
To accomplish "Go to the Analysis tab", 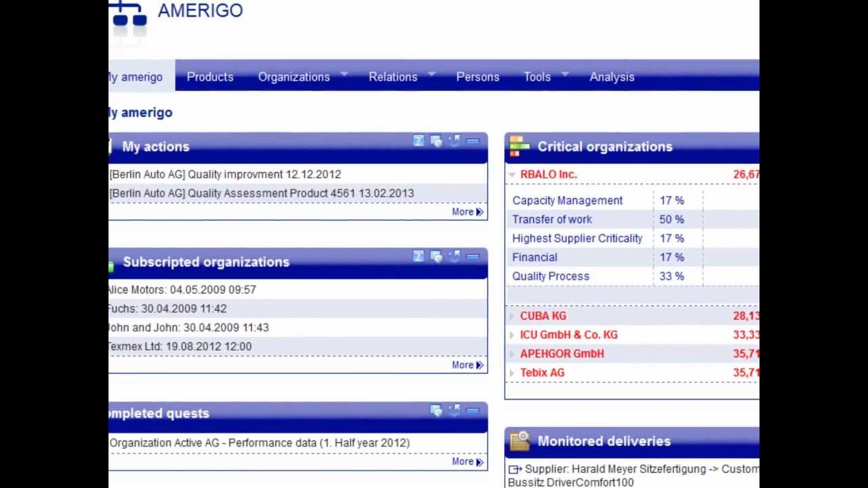I will pos(612,77).
